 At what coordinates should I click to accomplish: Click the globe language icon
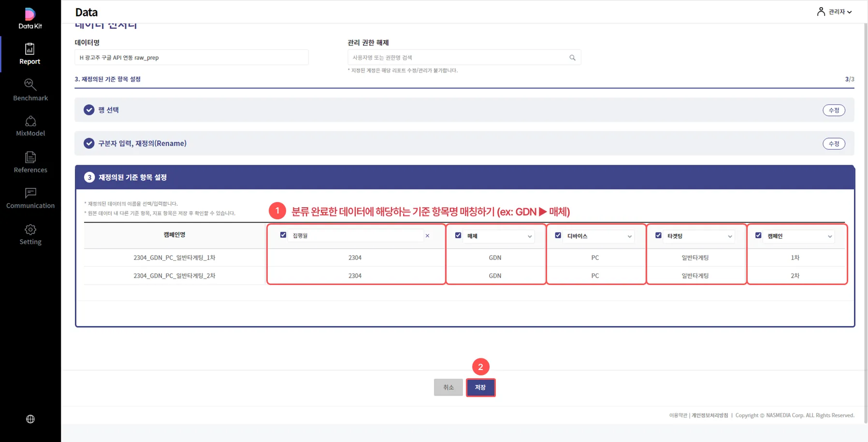(x=30, y=419)
